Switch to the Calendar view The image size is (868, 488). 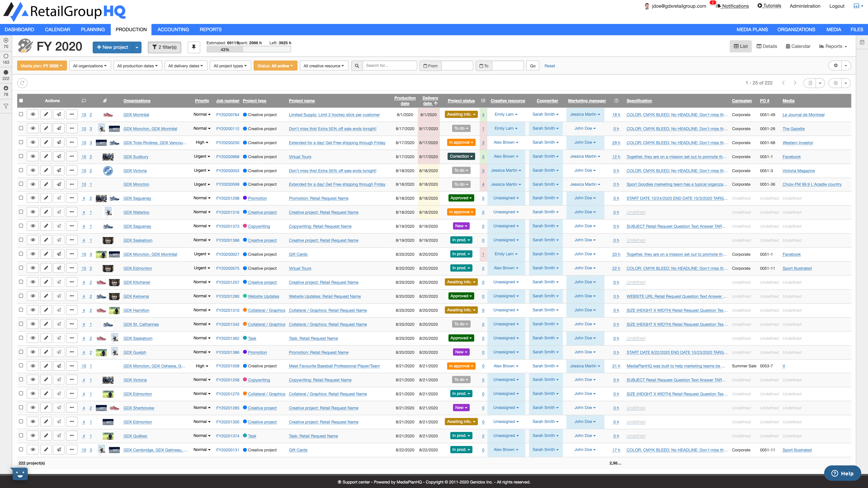pyautogui.click(x=798, y=47)
